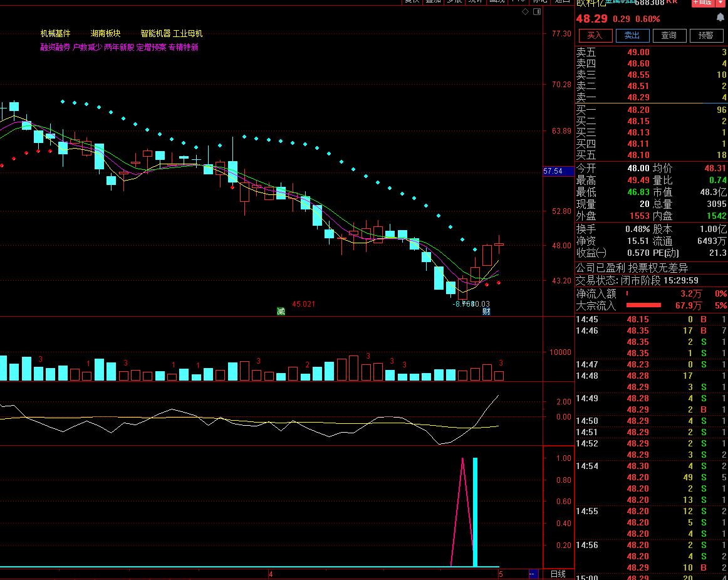Click the 交易状态 闭市阶段 line

tap(637, 280)
